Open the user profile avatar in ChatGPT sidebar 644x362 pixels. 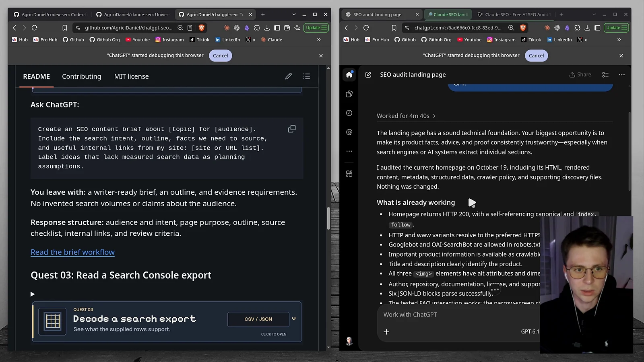point(349,341)
